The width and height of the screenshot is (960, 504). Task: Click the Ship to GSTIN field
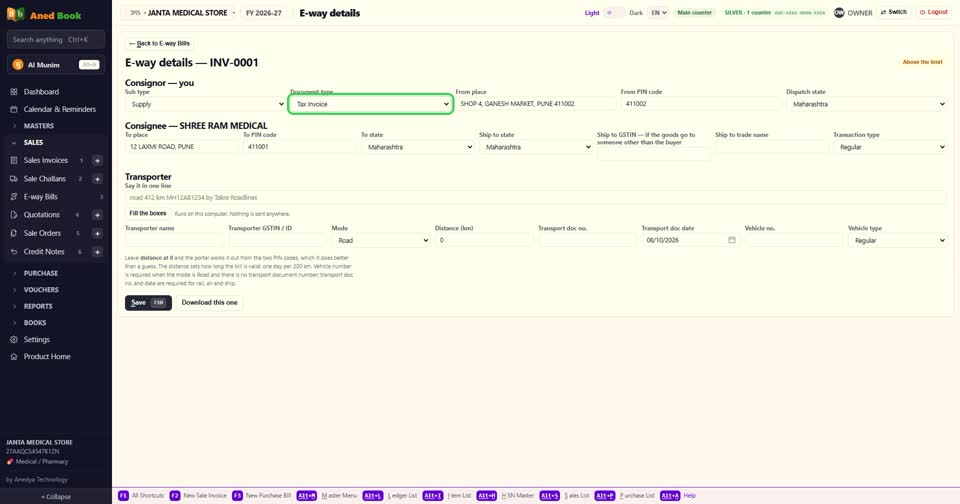point(654,154)
